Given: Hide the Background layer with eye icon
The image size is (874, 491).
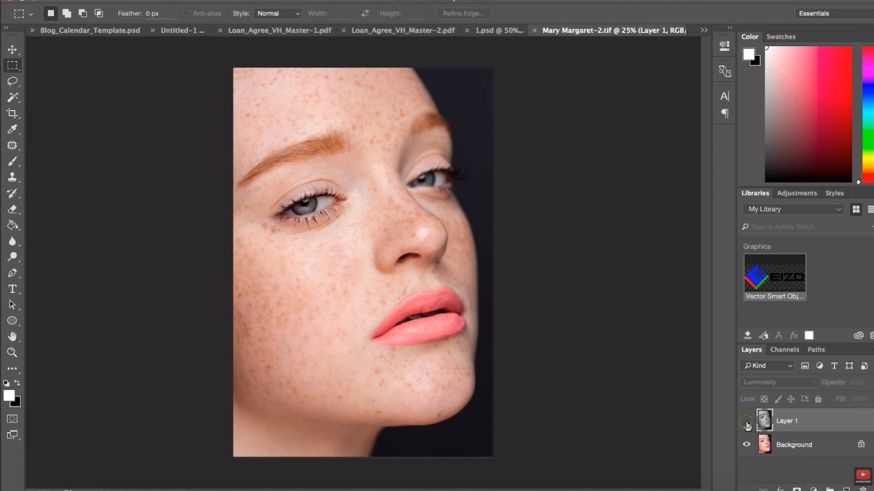Looking at the screenshot, I should pos(746,444).
